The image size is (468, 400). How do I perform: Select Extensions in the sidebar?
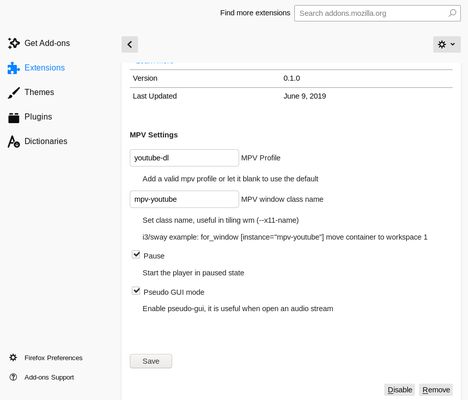[45, 68]
